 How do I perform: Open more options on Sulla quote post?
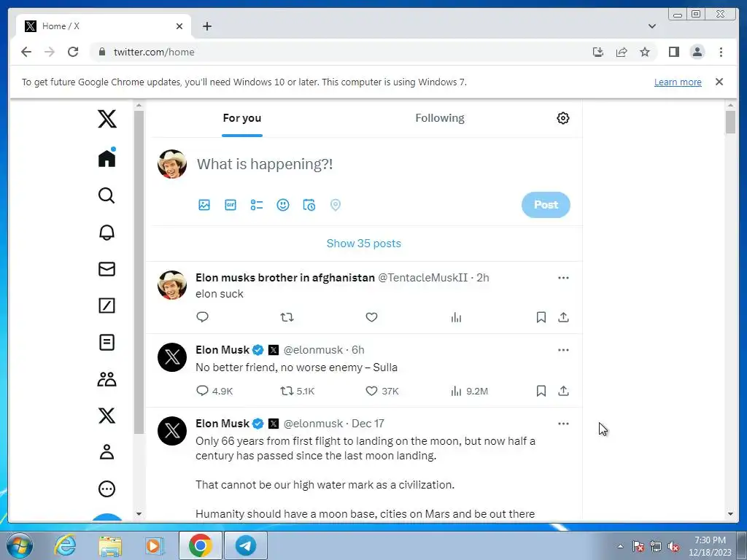coord(564,350)
